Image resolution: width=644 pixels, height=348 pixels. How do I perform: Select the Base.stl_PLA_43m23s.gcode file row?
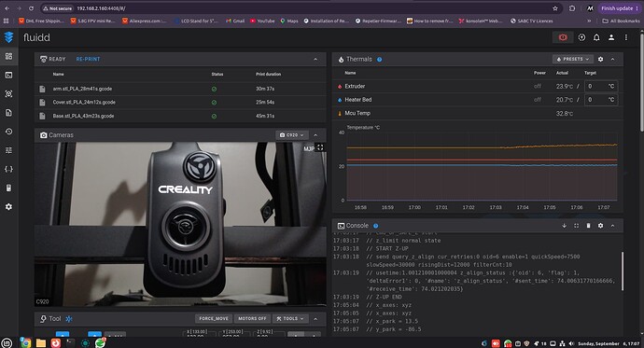tap(180, 116)
